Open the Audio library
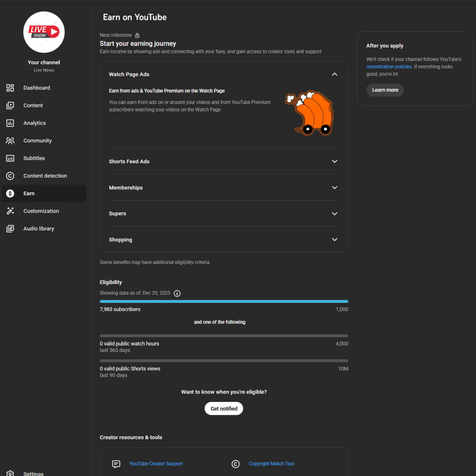The width and height of the screenshot is (476, 476). pyautogui.click(x=39, y=229)
